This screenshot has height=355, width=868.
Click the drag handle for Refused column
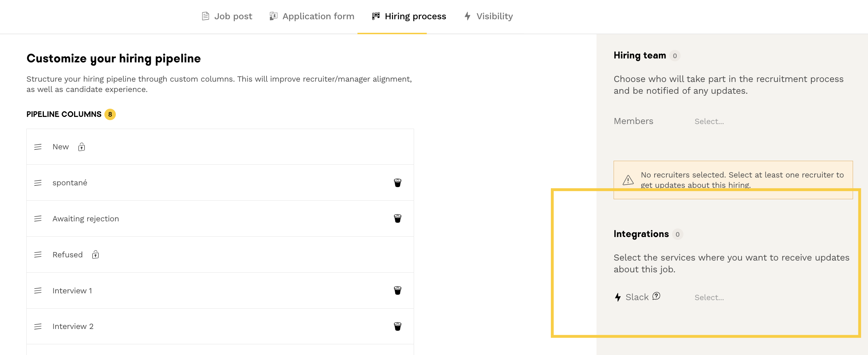point(38,254)
